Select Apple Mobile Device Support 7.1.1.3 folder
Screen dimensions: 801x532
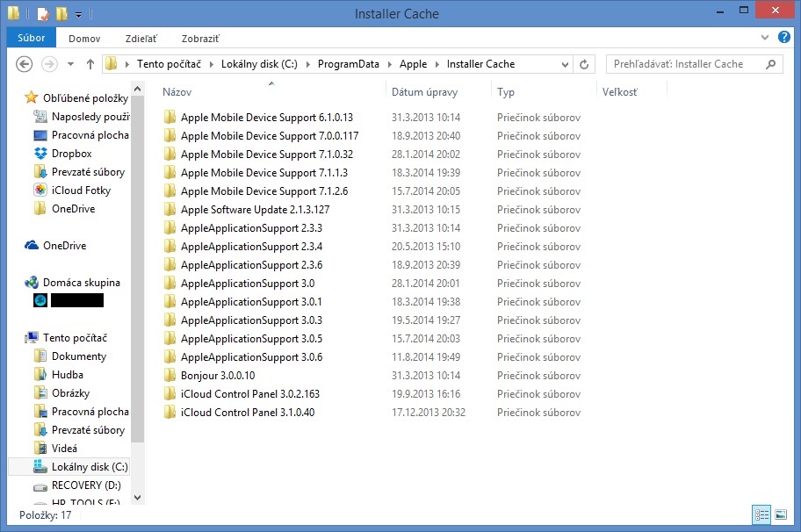pyautogui.click(x=264, y=173)
